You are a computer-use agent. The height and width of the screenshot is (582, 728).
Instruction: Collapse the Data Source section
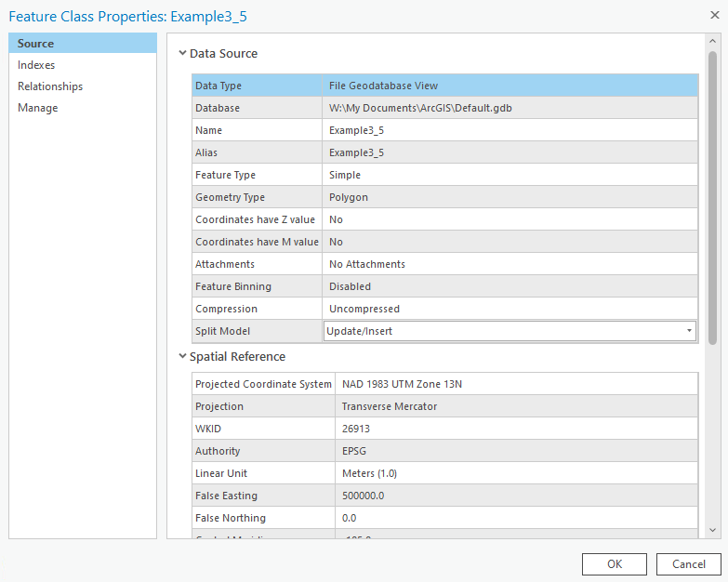(182, 54)
